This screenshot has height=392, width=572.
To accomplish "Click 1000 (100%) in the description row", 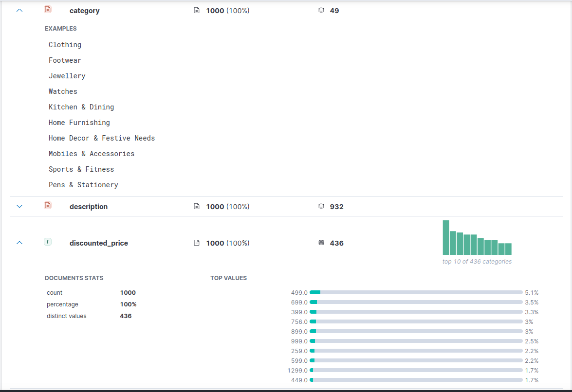I will point(228,207).
